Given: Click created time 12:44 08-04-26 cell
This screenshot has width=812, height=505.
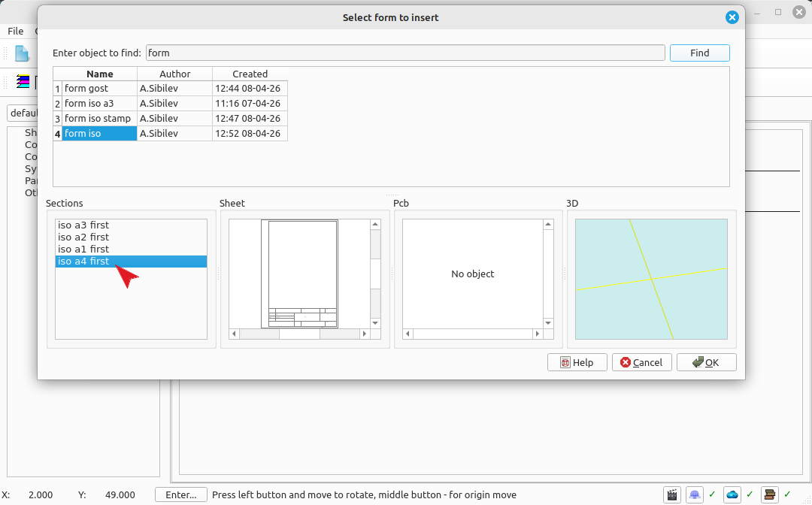Looking at the screenshot, I should click(x=250, y=89).
